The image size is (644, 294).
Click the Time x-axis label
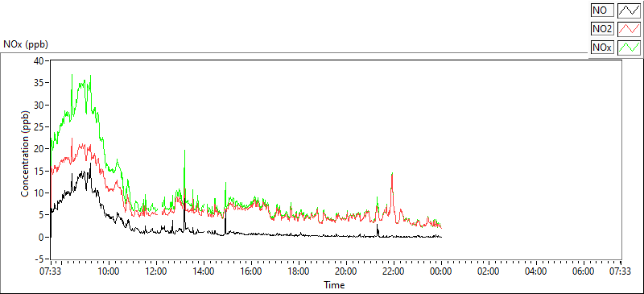[x=334, y=284]
